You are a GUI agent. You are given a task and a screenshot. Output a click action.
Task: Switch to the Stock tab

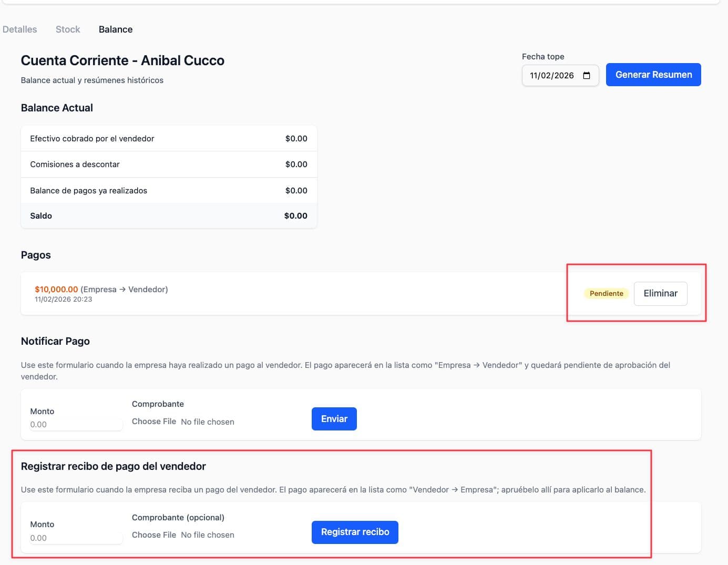coord(68,29)
